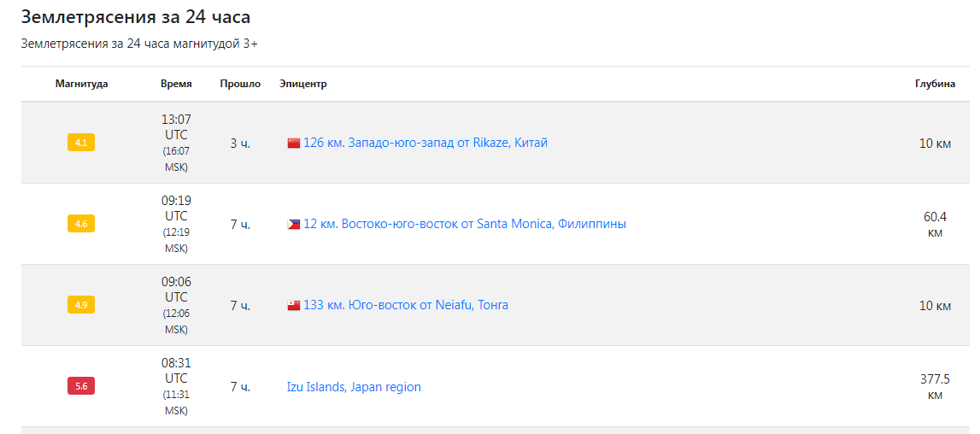Open the Santa Monica, Филиппины earthquake link
980x434 pixels.
[465, 224]
